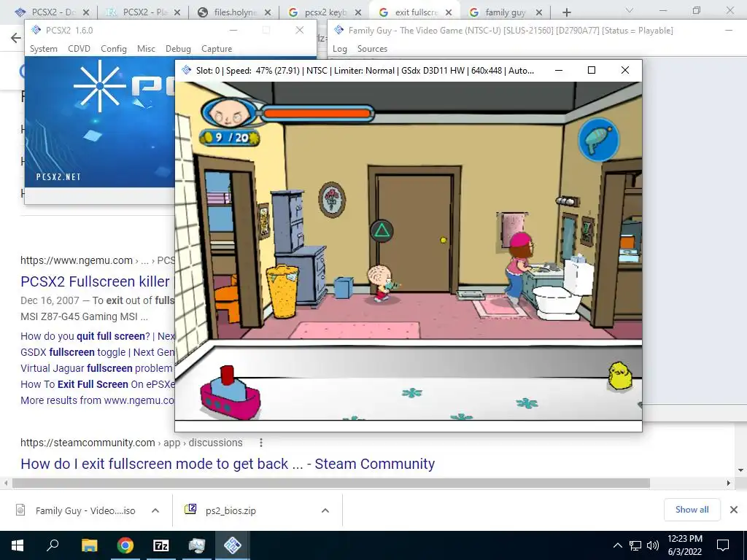This screenshot has height=560, width=747.
Task: Click the ray gun weapon icon in game
Action: point(598,140)
